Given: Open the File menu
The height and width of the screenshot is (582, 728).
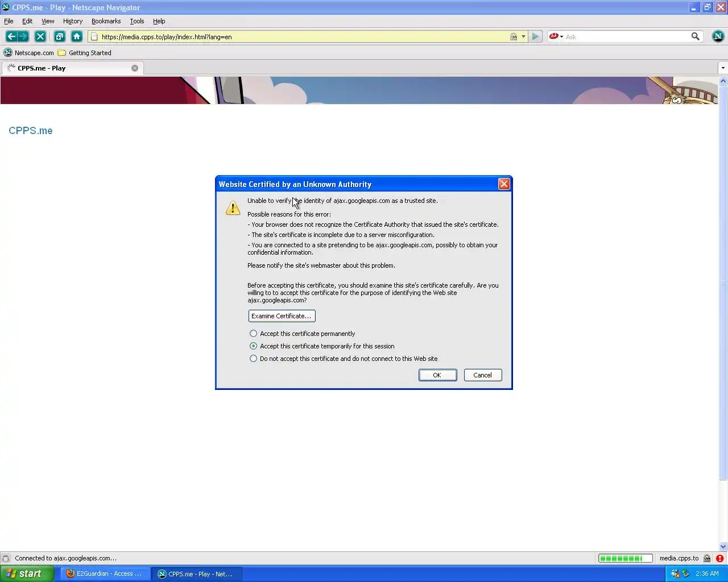Looking at the screenshot, I should (x=9, y=21).
